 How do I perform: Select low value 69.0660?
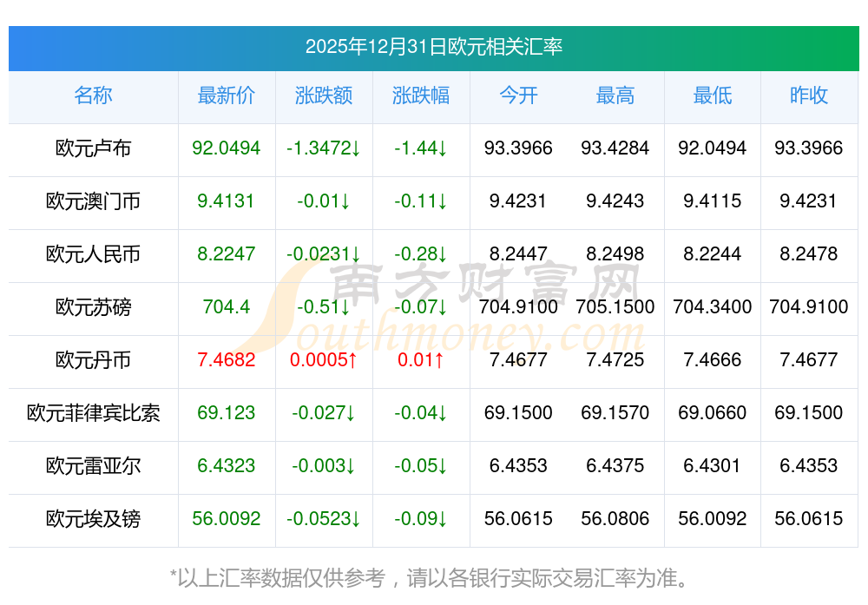[x=712, y=413]
